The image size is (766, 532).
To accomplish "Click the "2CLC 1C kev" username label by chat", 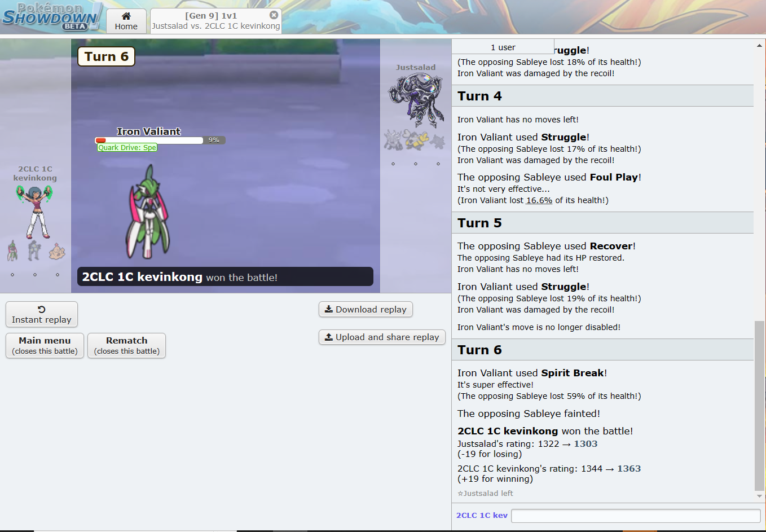I will coord(482,516).
